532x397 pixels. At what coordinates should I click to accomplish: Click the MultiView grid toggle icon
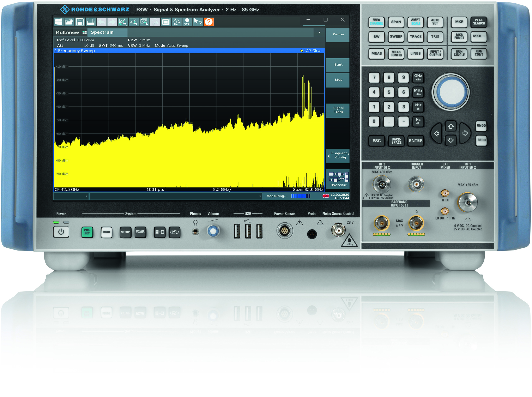pos(84,32)
